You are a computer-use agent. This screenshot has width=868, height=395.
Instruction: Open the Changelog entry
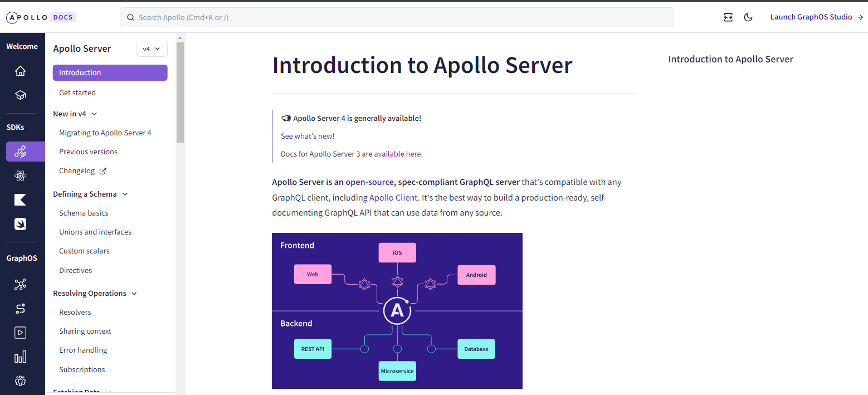(77, 170)
